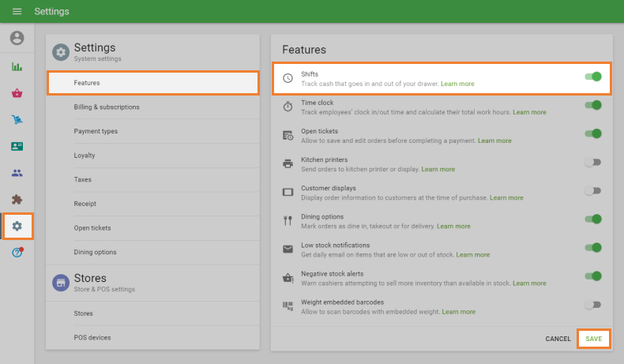Open Inventory management cart icon
Image resolution: width=624 pixels, height=364 pixels.
17,120
